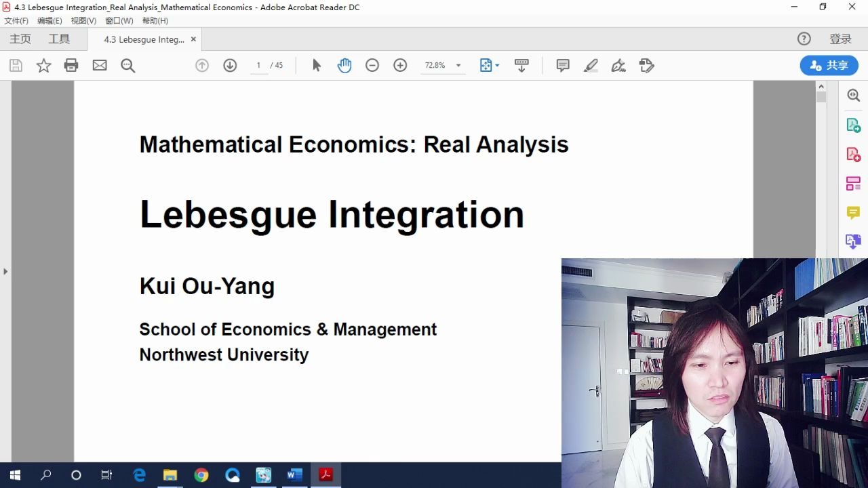
Task: Open the 视图(V) menu
Action: pos(83,21)
